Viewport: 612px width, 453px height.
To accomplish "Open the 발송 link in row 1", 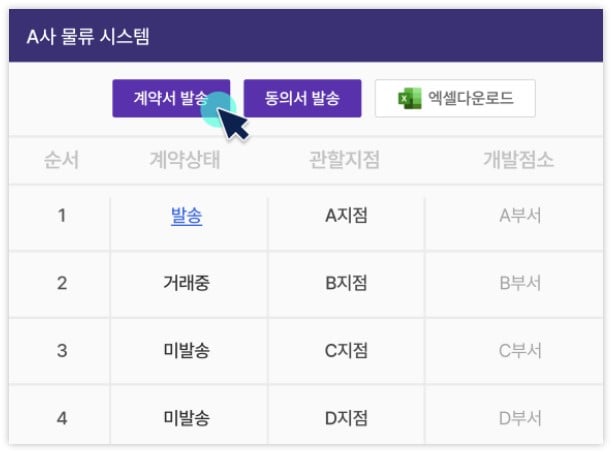I will coord(187,216).
